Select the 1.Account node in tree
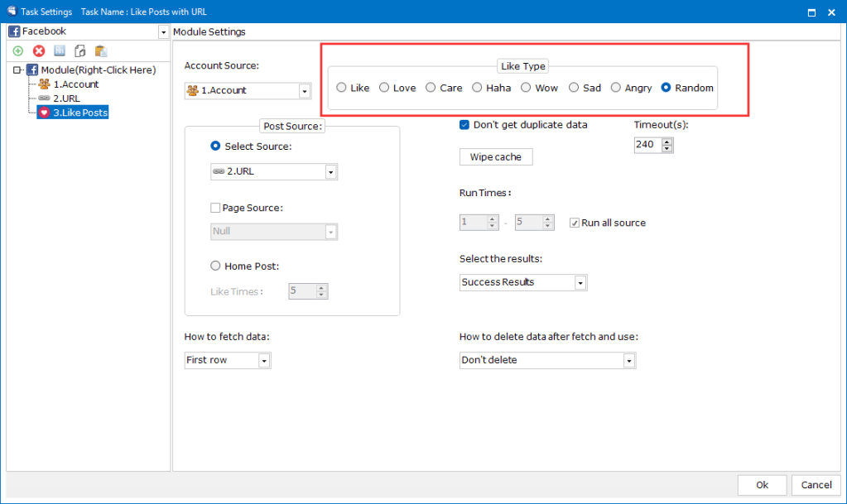Viewport: 847px width, 504px height. [x=75, y=84]
